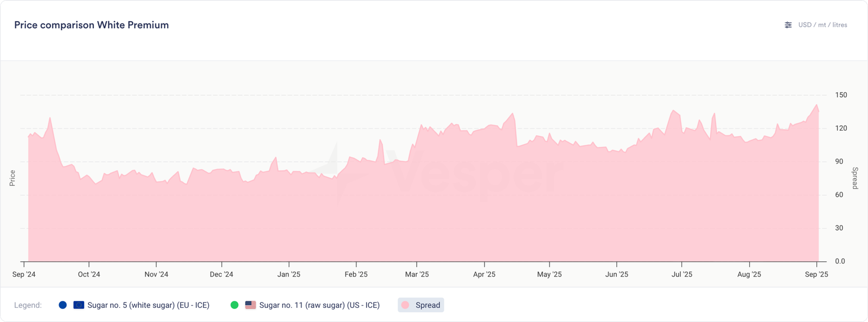Toggle Sugar no. 11 (raw sugar) series label
This screenshot has height=322, width=868.
click(x=319, y=305)
